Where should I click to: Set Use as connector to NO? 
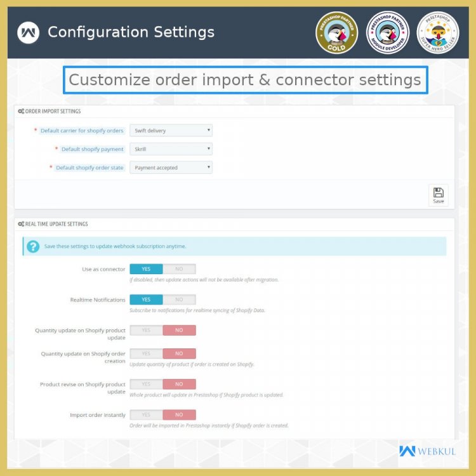click(x=179, y=269)
